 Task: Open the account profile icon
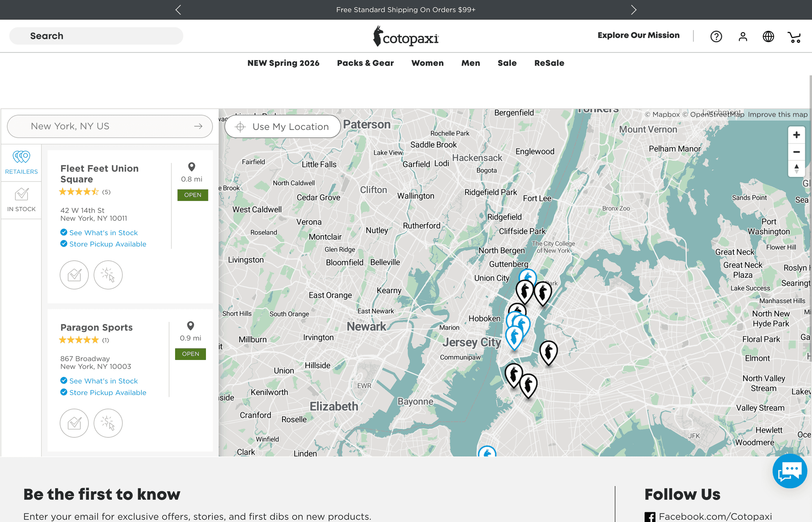[743, 36]
